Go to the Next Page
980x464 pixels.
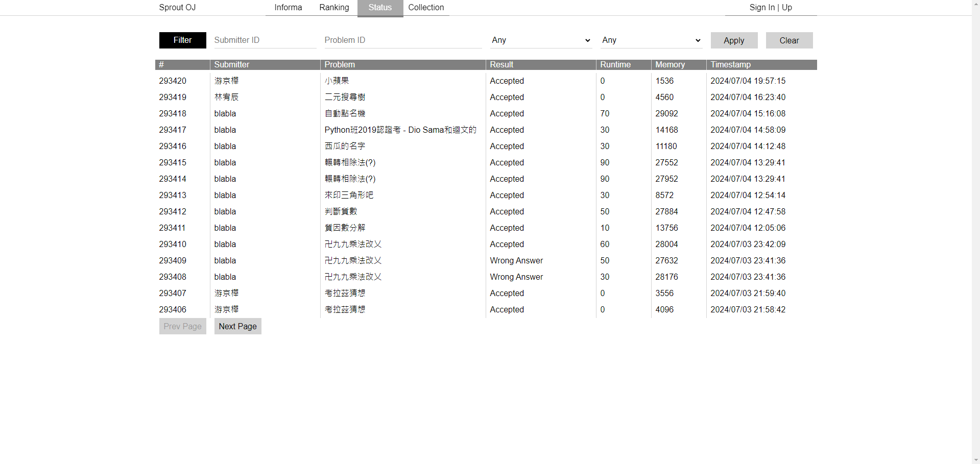[x=237, y=327]
